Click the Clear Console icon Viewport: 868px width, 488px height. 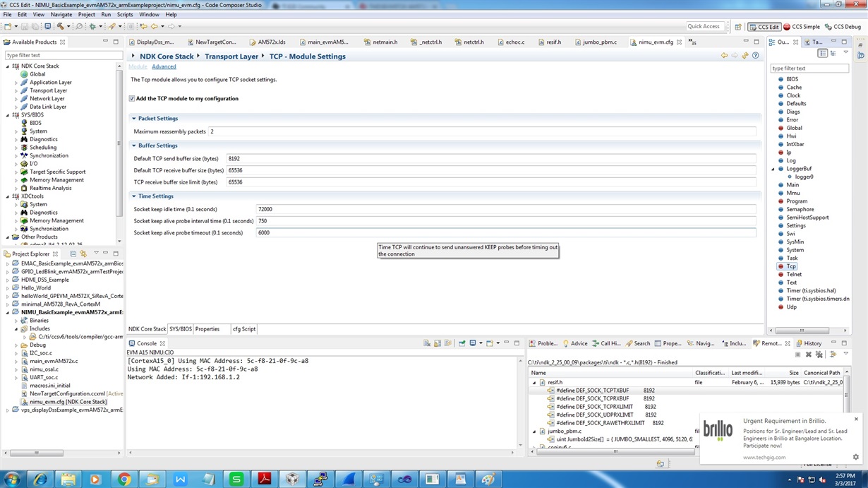click(x=427, y=343)
